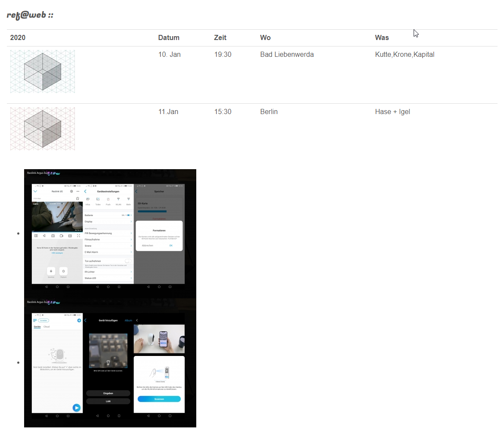
Task: Toggle the Ton aufnehmen switch
Action: click(128, 261)
